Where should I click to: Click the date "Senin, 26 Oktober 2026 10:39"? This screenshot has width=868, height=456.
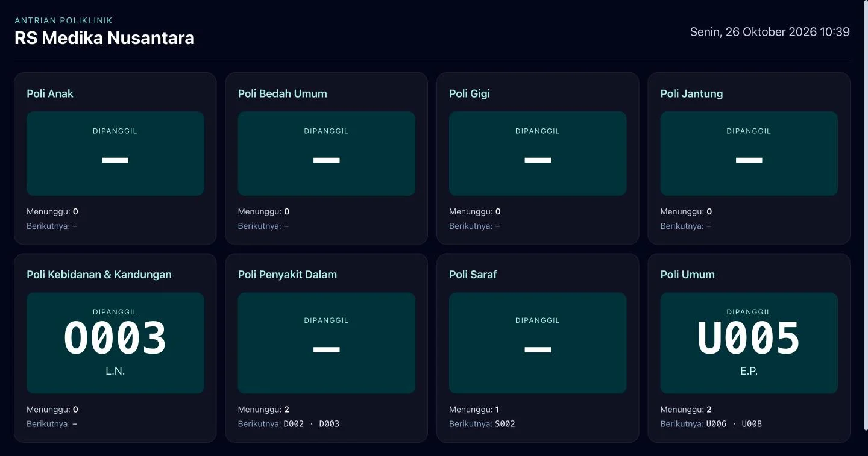[770, 32]
